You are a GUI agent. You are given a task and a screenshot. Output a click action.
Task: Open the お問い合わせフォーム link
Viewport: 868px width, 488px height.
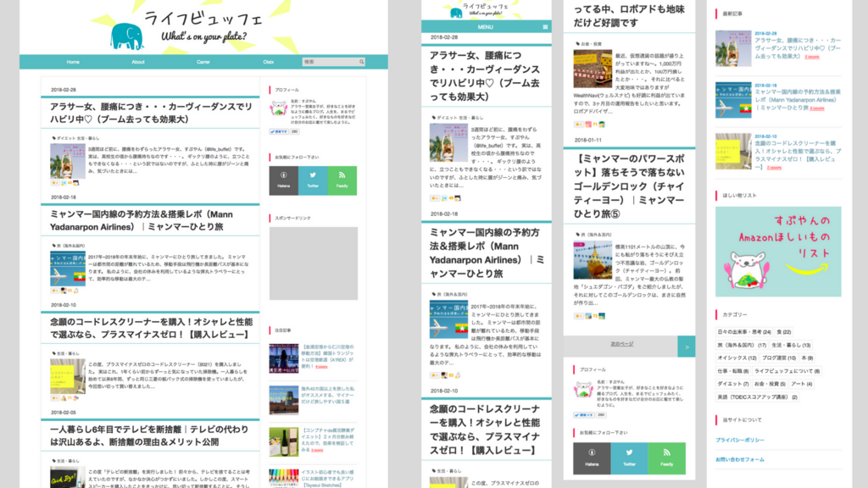(739, 459)
